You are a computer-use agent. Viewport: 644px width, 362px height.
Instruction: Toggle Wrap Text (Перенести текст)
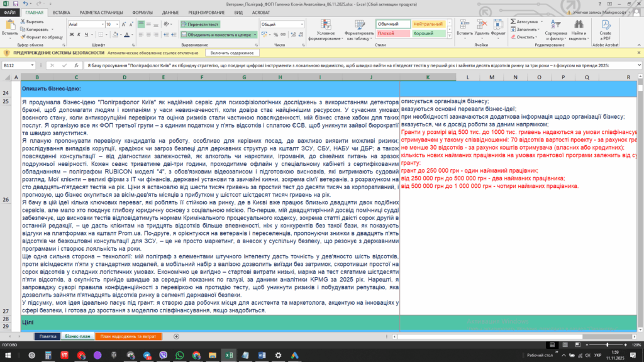click(x=200, y=25)
